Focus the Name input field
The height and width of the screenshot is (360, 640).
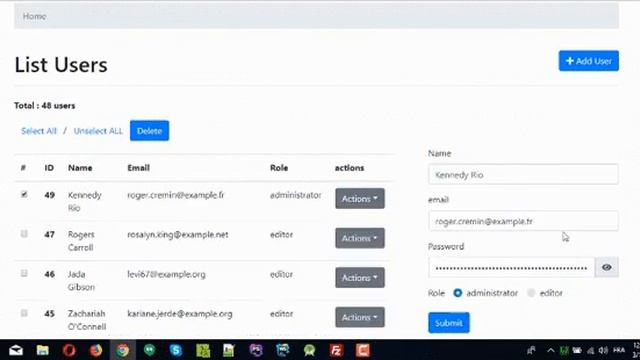click(x=523, y=174)
